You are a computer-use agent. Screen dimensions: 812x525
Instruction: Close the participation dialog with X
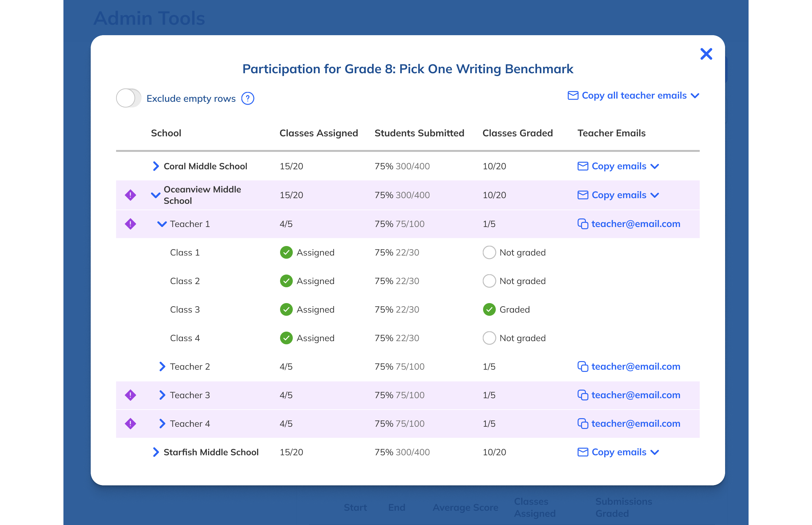point(706,54)
